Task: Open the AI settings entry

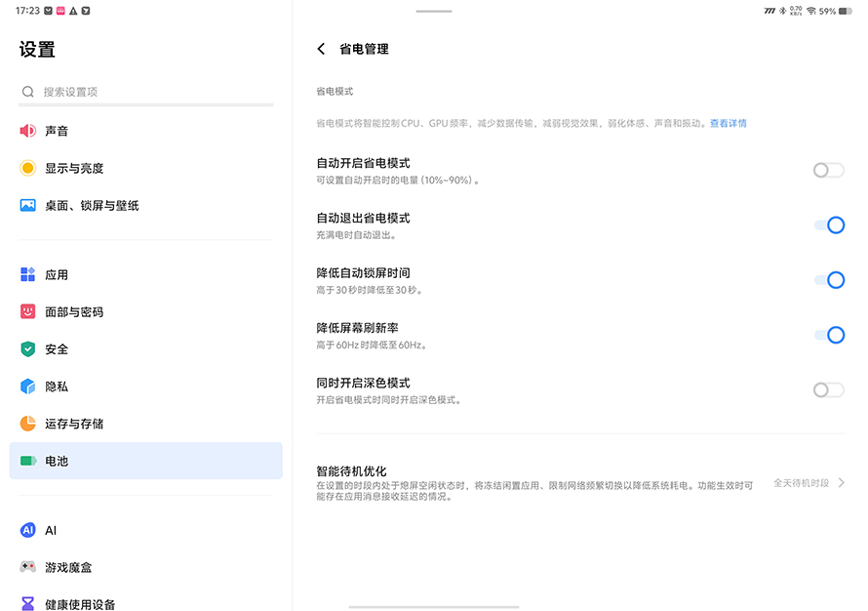Action: [146, 530]
